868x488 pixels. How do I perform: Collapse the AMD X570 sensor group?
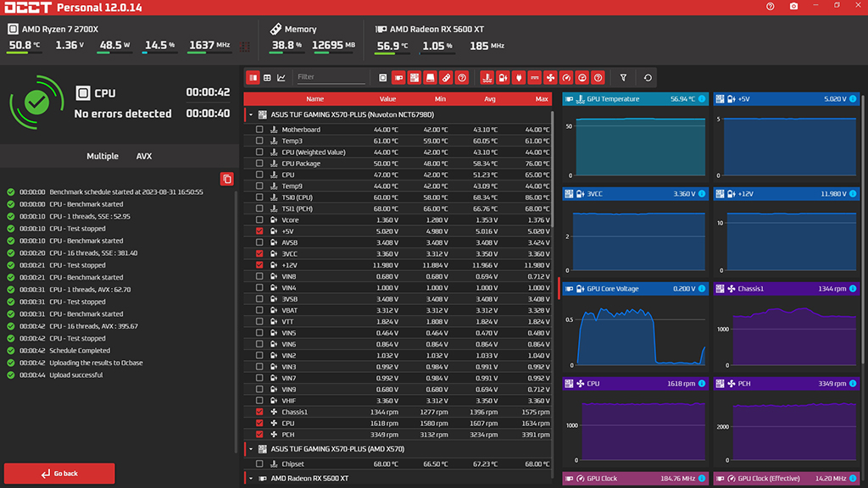[251, 449]
